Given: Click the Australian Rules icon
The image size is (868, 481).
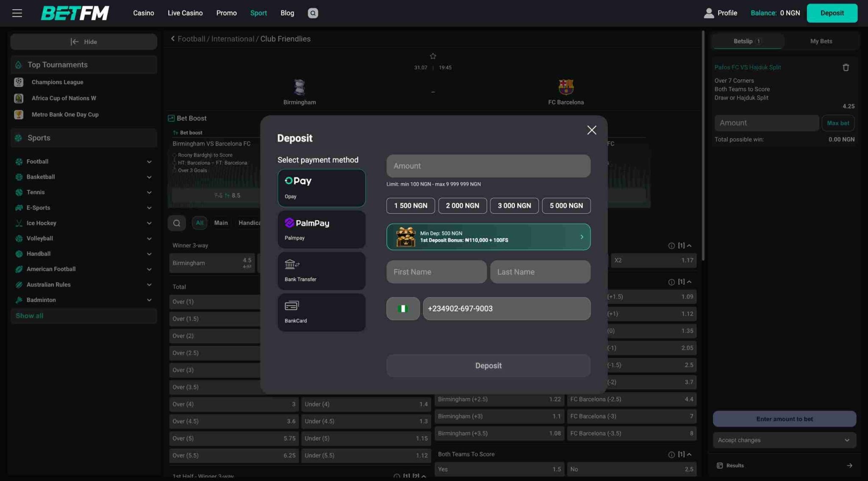Looking at the screenshot, I should (x=19, y=285).
